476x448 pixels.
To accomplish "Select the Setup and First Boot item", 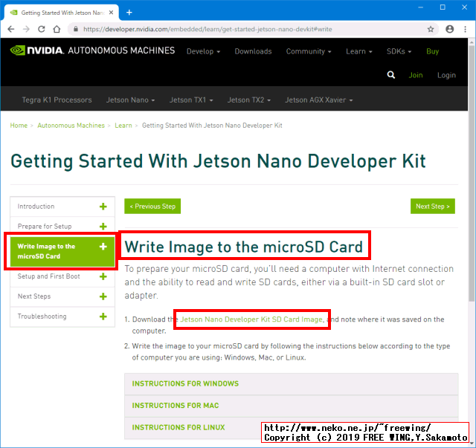I will (62, 276).
